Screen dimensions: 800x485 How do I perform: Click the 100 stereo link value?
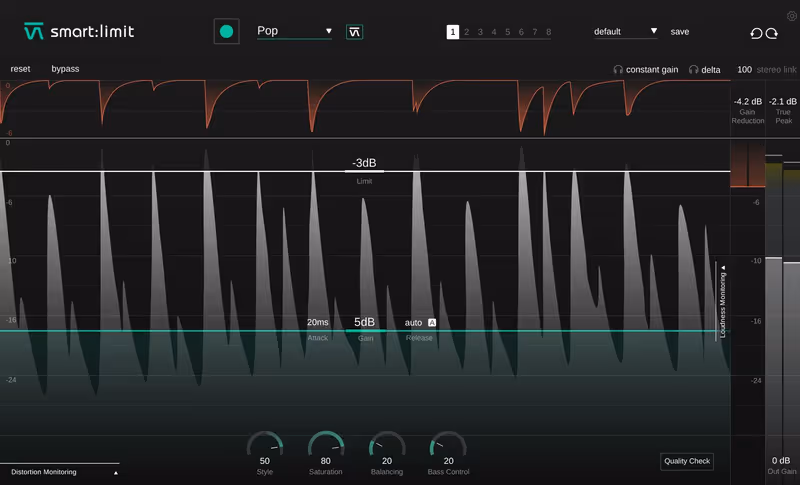(x=744, y=69)
